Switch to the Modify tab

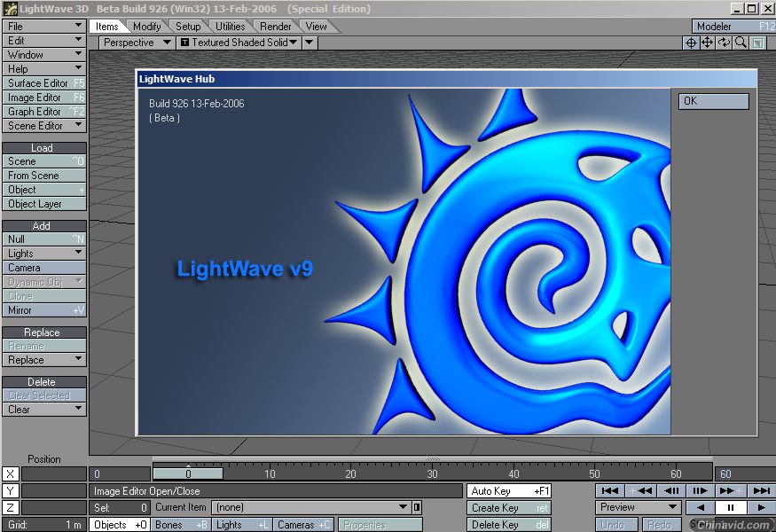[147, 27]
